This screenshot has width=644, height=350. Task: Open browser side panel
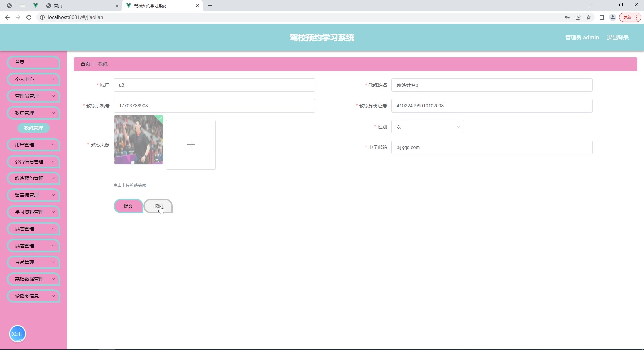(x=602, y=17)
